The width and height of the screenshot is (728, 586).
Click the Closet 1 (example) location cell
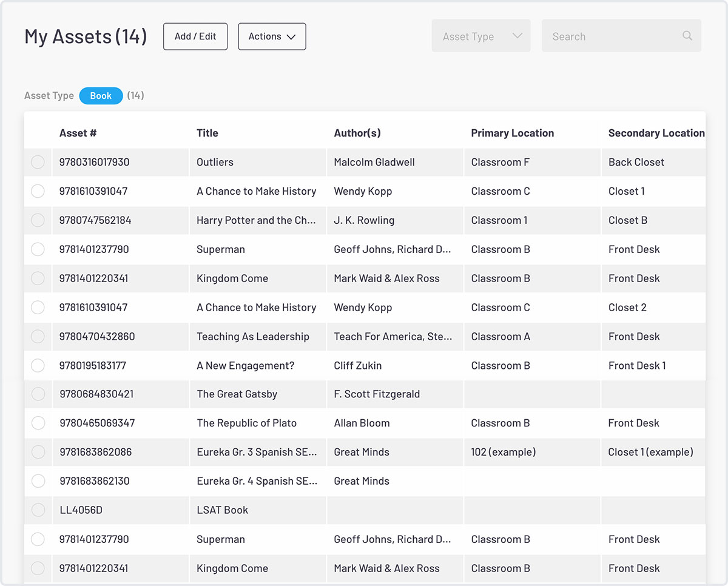pyautogui.click(x=650, y=452)
